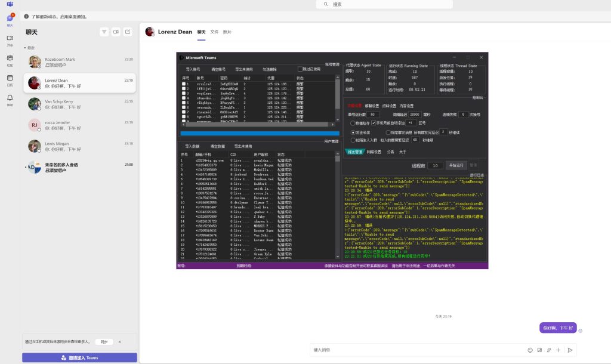
Task: Click the 同步 sync button
Action: point(104,342)
